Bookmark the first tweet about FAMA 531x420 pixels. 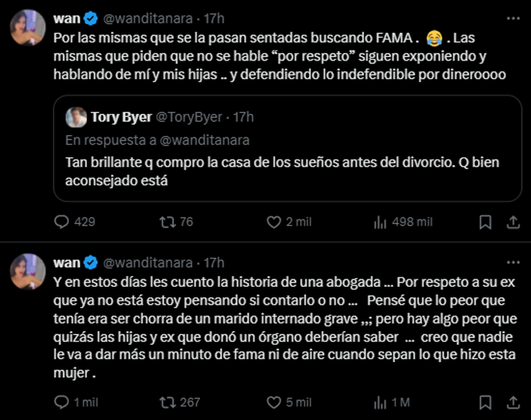point(485,221)
